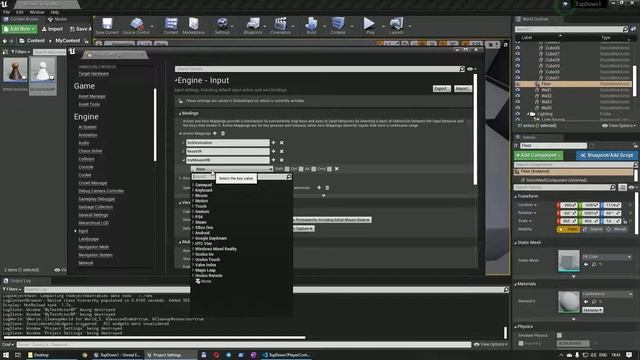Enable Simulate Physics checkbox
Image resolution: width=640 pixels, height=360 pixels.
(x=559, y=335)
